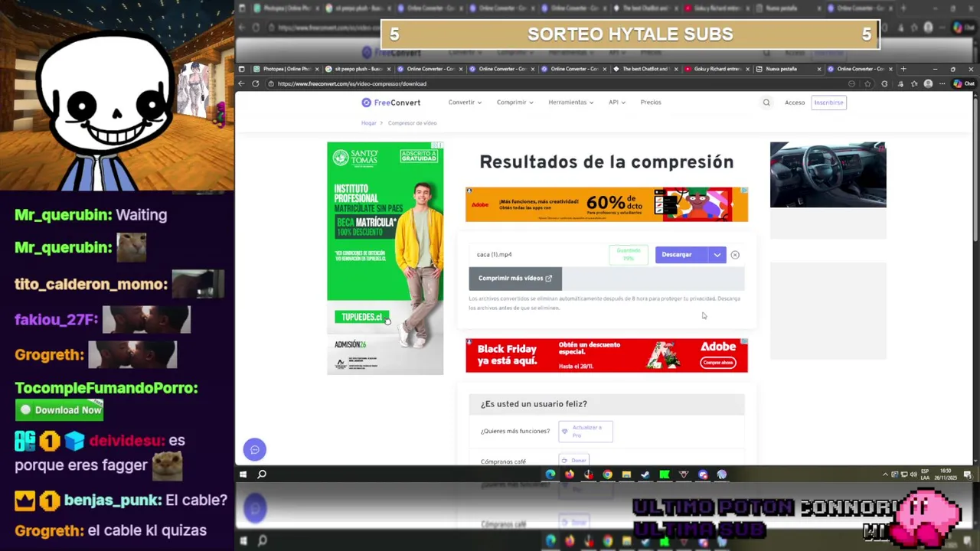Add the page to favorites with the star icon
Screen dimensions: 980x551
(x=867, y=84)
